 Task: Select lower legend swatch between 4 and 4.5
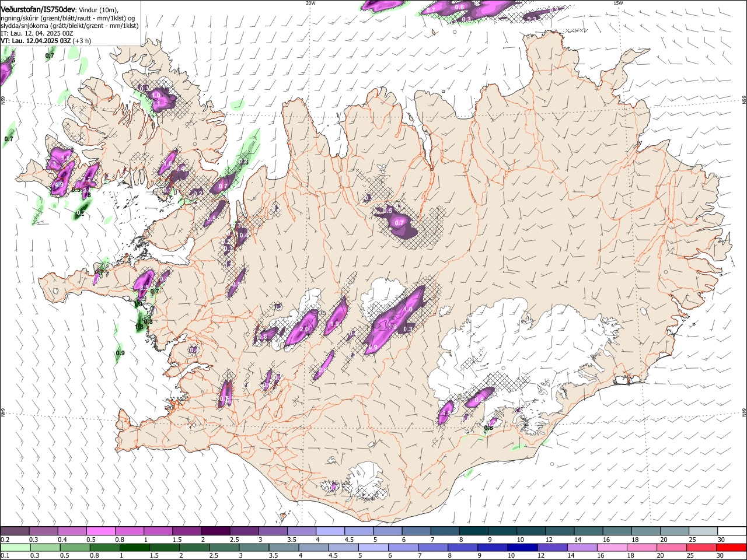click(313, 547)
